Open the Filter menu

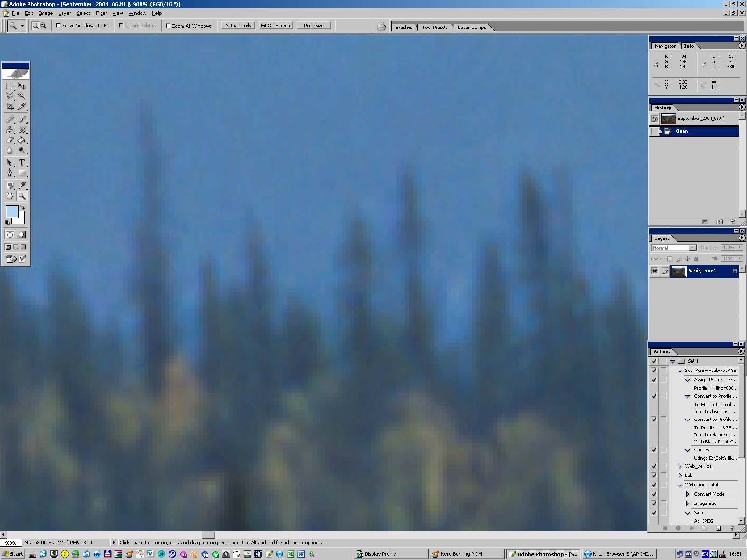101,13
